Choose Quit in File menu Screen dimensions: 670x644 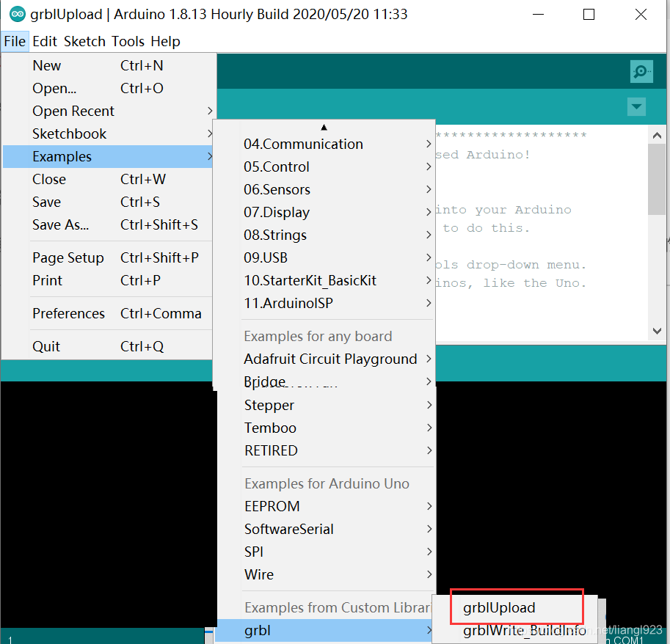108,346
